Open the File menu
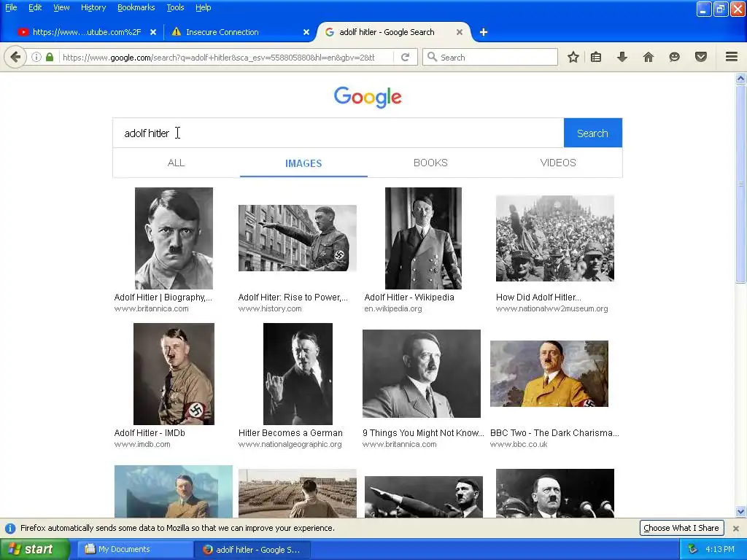 11,7
